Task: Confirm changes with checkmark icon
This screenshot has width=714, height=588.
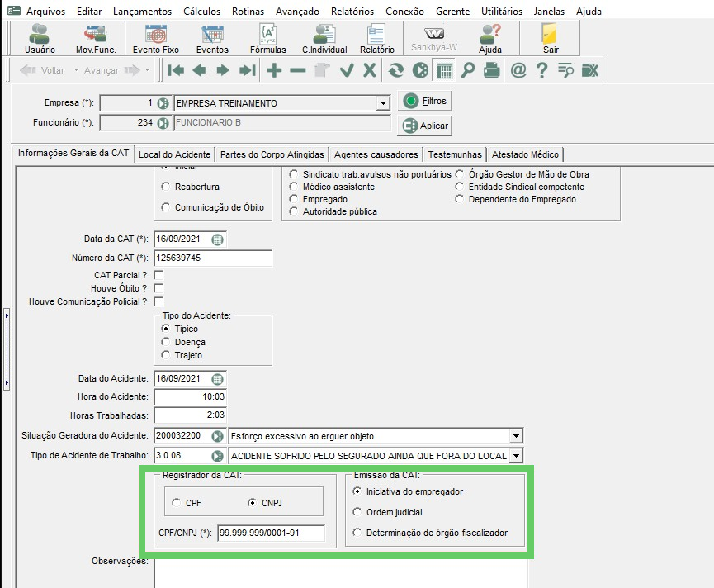Action: click(x=347, y=70)
